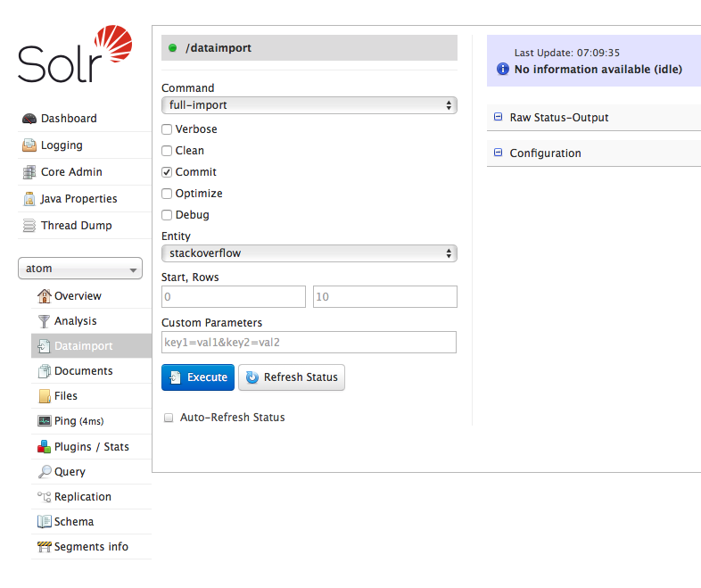Screen dimensions: 701x588
Task: Open the Query link in sidebar
Action: tap(70, 472)
